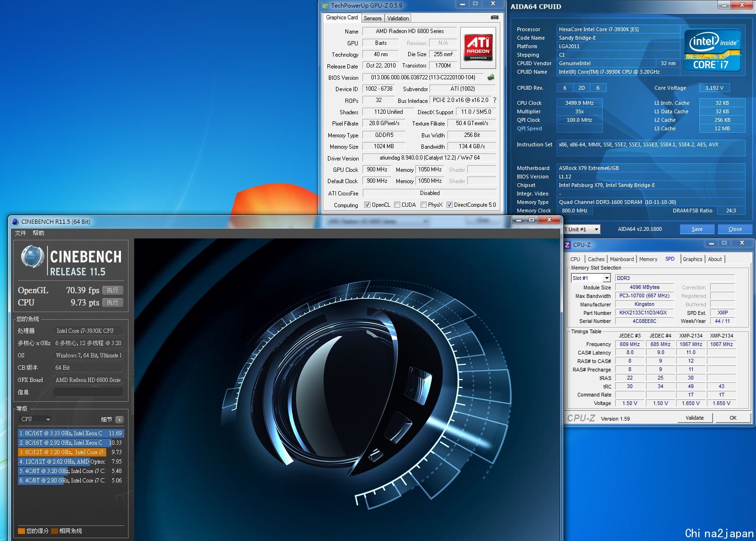
Task: Select the highlighted 6C/12T 3.20 GHz ranking row
Action: [x=71, y=452]
